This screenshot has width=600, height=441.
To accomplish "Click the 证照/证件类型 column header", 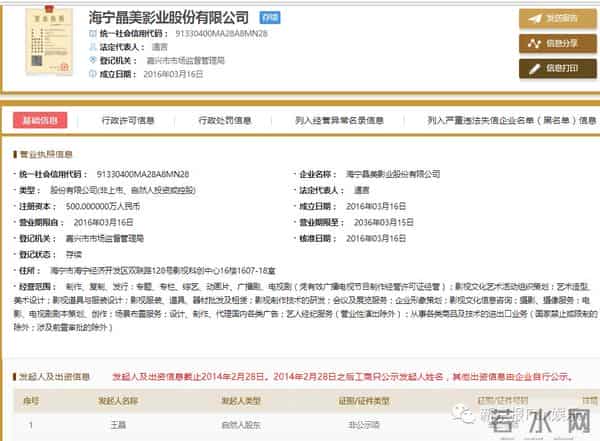I will coord(364,401).
